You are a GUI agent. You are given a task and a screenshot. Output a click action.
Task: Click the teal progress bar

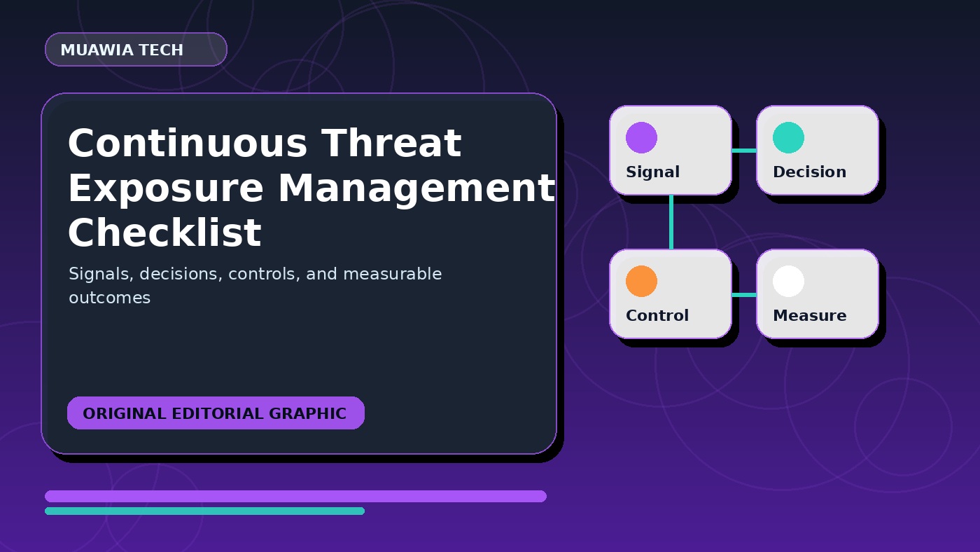coord(204,511)
